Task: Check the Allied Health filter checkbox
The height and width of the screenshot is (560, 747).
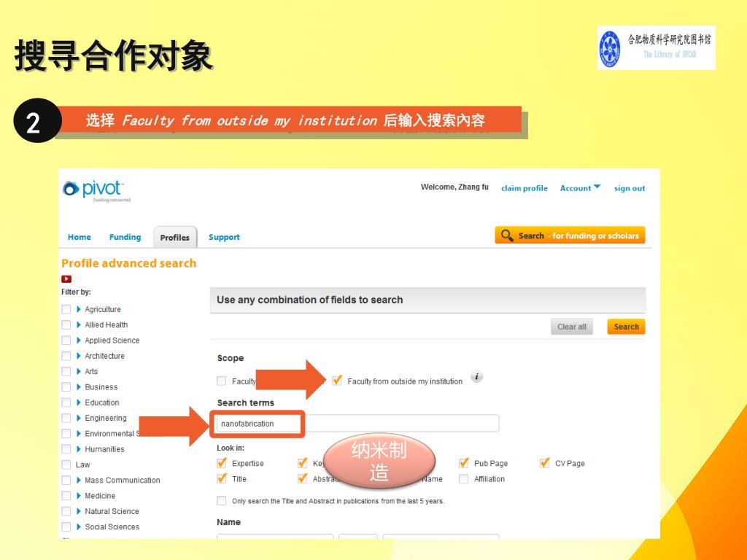Action: pyautogui.click(x=66, y=325)
